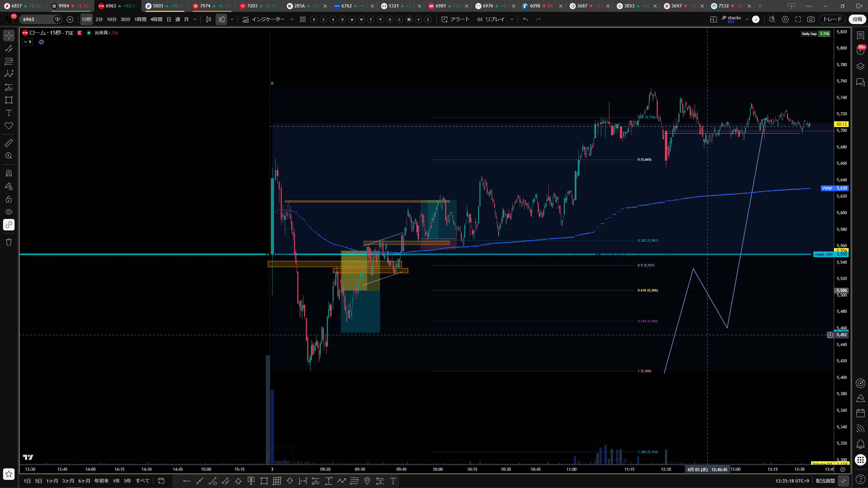This screenshot has height=488, width=868.
Task: Activate the Magnet snapping mode
Action: pos(9,173)
